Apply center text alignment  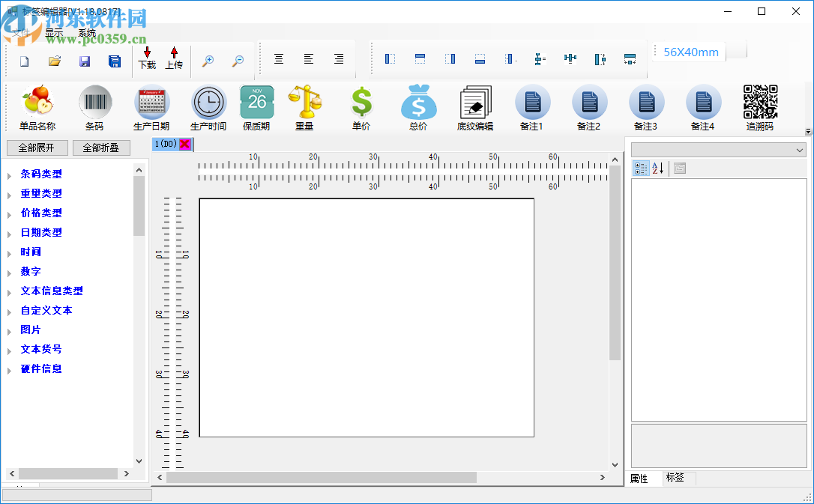[279, 58]
